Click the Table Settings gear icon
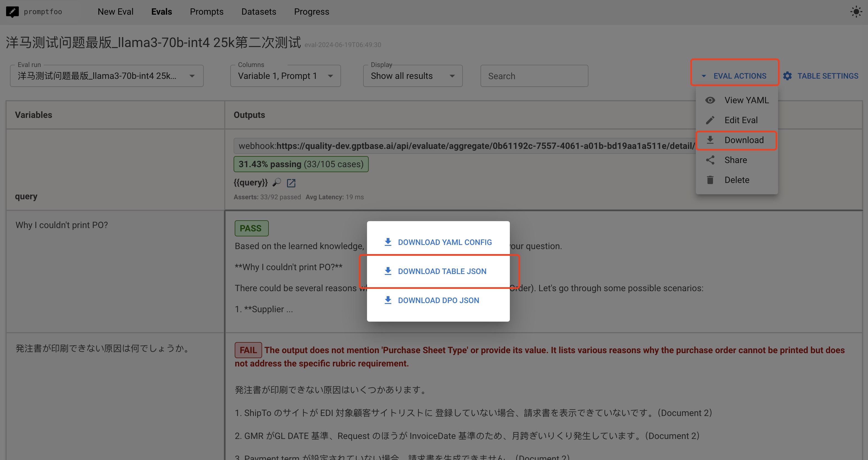Viewport: 868px width, 460px height. tap(787, 76)
